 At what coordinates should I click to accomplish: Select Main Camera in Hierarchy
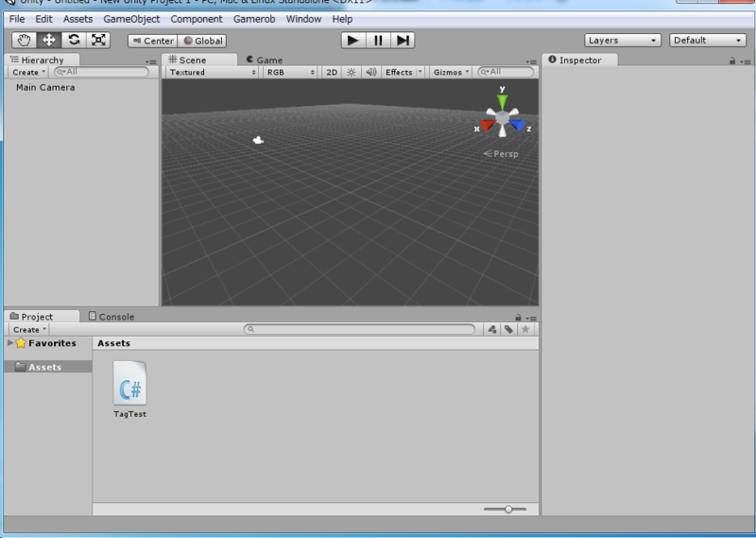click(x=45, y=87)
